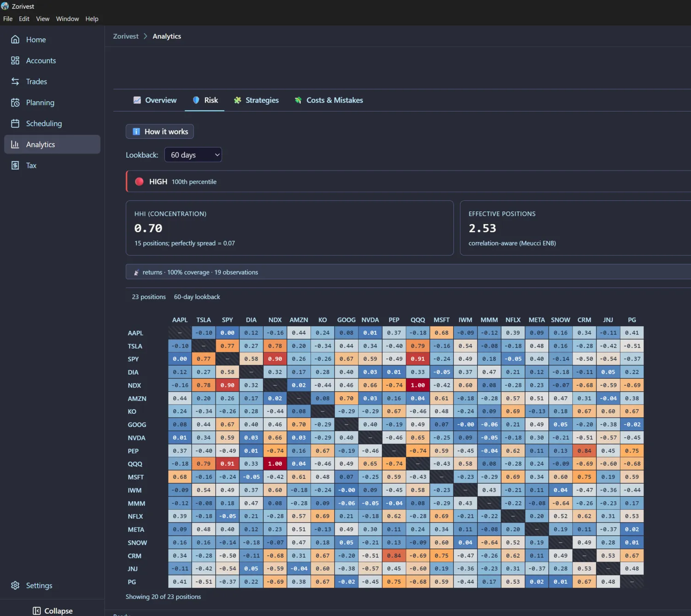Image resolution: width=691 pixels, height=616 pixels.
Task: Switch to the Overview tab
Action: coord(155,100)
